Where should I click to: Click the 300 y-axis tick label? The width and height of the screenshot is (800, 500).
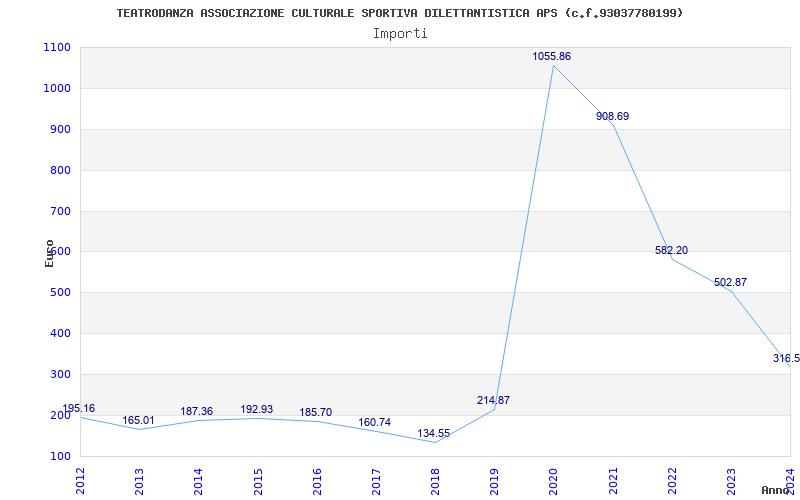pyautogui.click(x=60, y=374)
